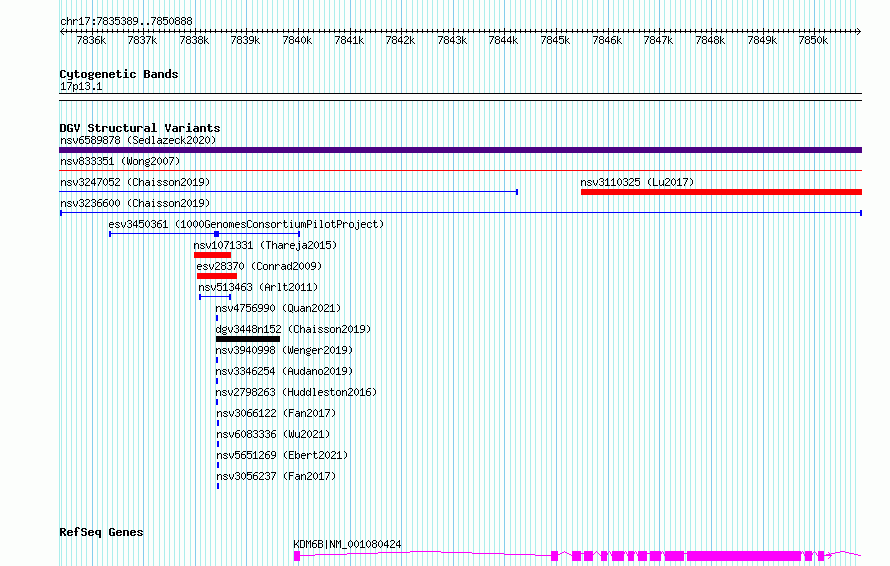Click nsv2798263 (Huddleston2016) label
The height and width of the screenshot is (566, 890).
[296, 392]
